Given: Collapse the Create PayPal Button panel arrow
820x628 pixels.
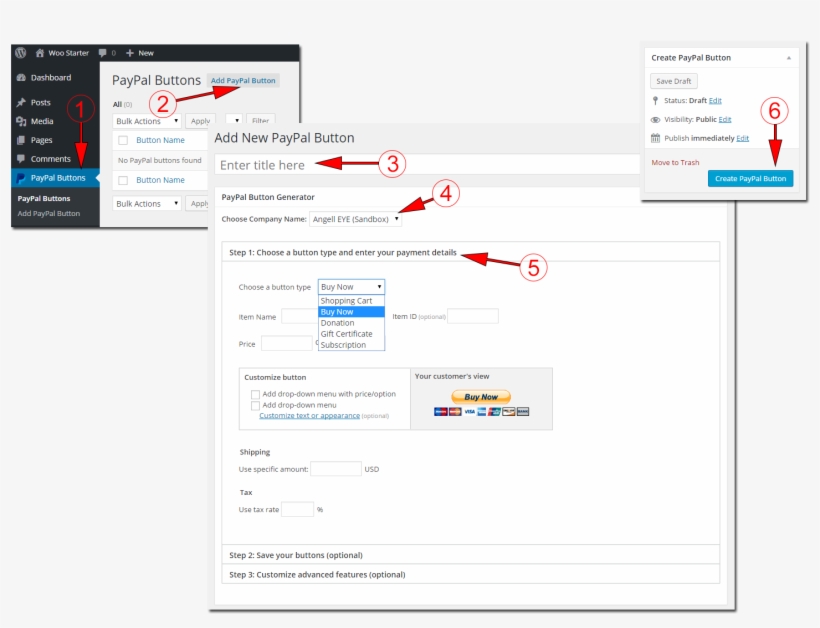Looking at the screenshot, I should [x=789, y=58].
